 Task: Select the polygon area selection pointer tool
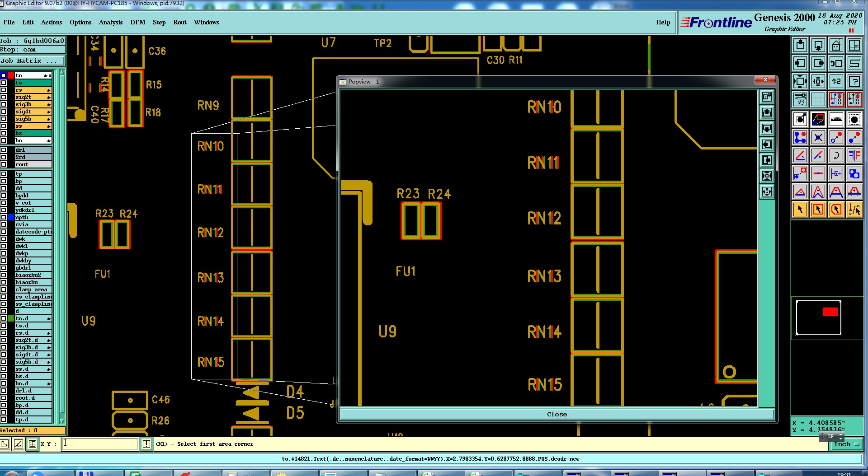tap(836, 210)
